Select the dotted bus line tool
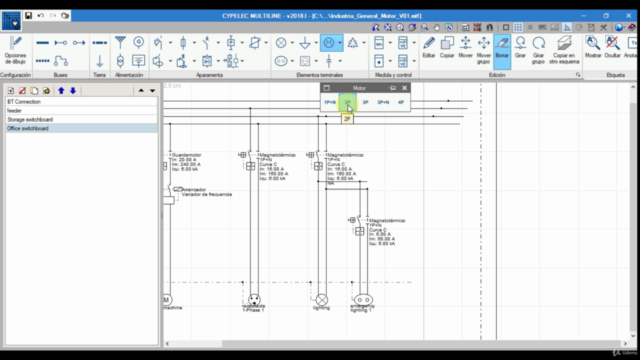Screen dimensions: 640x360 (x=42, y=61)
